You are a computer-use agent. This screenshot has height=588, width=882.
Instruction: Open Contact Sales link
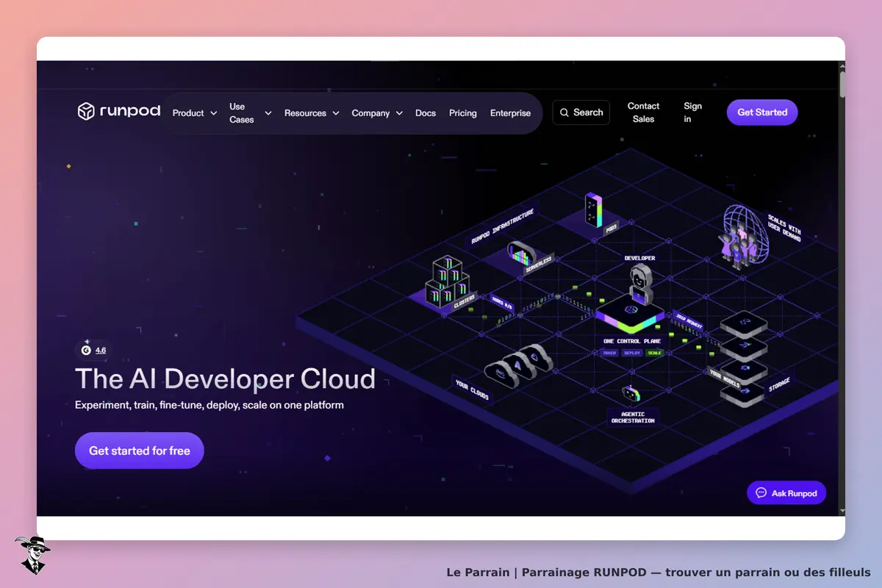(x=643, y=112)
